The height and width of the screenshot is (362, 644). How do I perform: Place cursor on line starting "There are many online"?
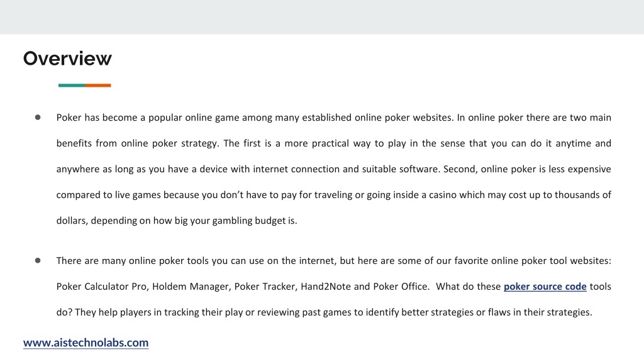click(333, 261)
